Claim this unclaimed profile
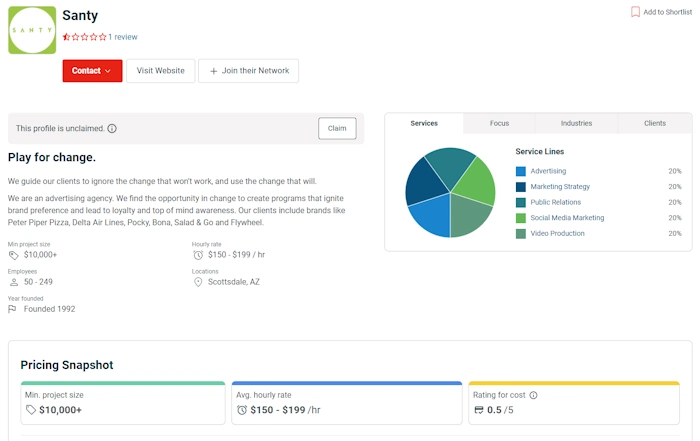The height and width of the screenshot is (441, 700). [x=337, y=129]
